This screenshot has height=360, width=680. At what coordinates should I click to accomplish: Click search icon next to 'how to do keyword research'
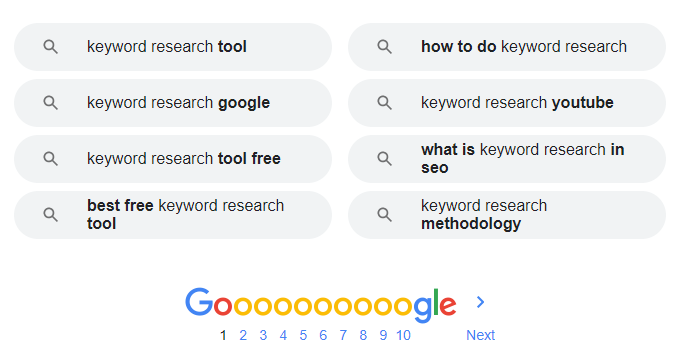point(385,47)
